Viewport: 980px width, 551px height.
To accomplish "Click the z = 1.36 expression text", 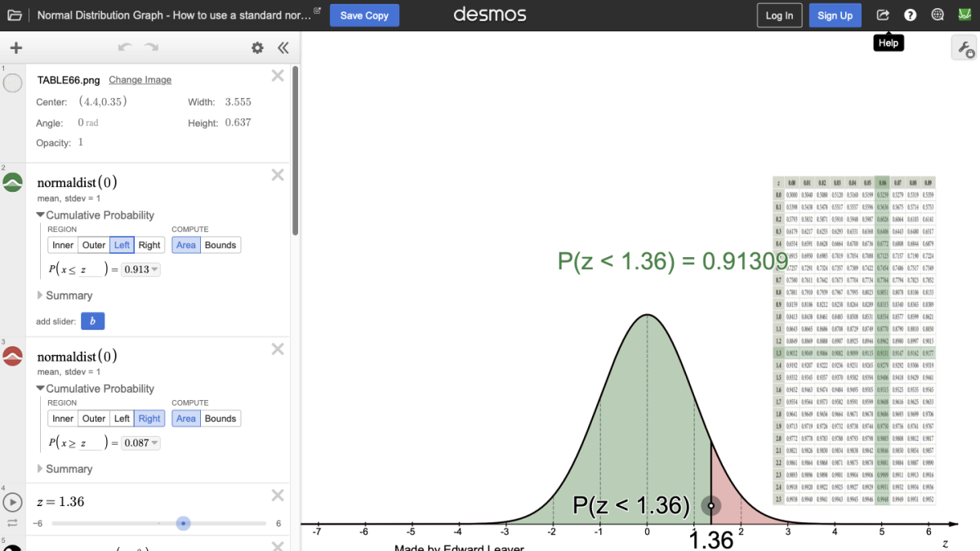I will click(x=60, y=501).
